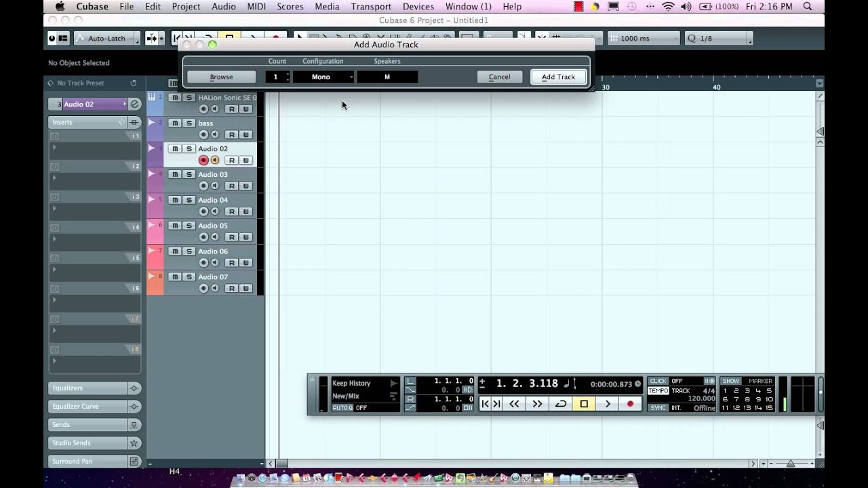868x488 pixels.
Task: Expand the Inserts inspector section
Action: coord(87,122)
